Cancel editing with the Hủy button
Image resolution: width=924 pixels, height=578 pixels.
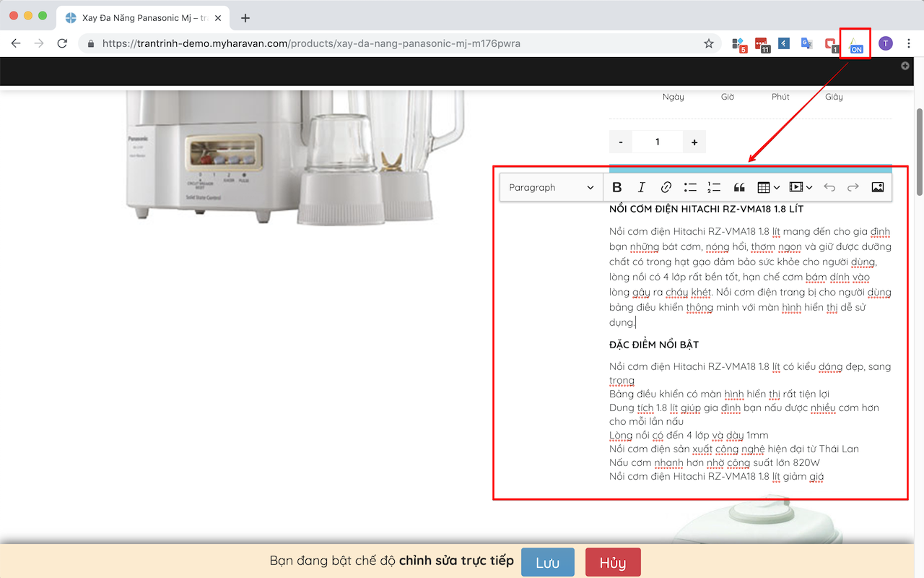coord(612,561)
